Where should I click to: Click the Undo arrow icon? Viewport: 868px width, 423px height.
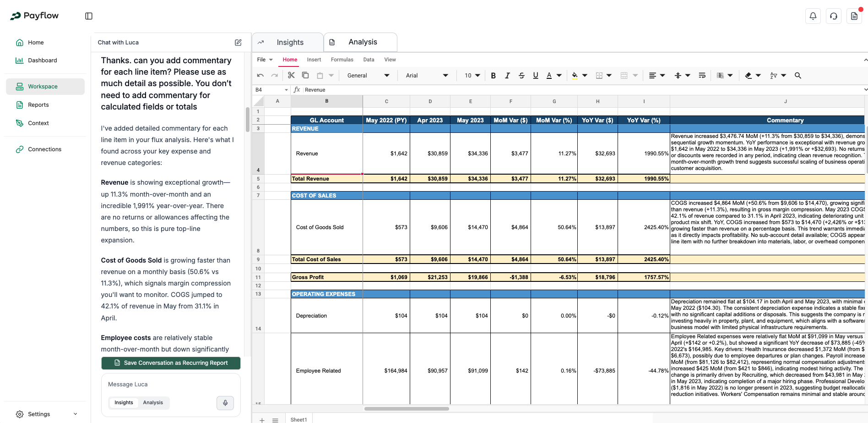[260, 76]
